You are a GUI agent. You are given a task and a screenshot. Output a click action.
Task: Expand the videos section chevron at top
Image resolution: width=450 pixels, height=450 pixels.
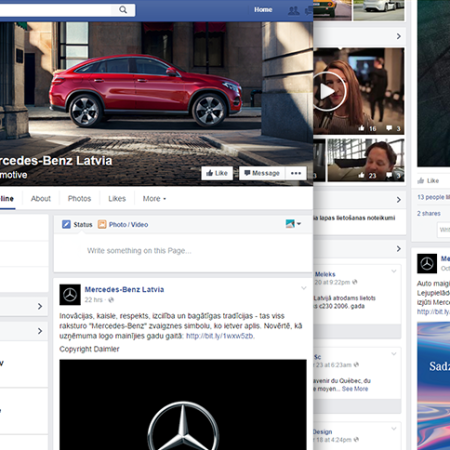tap(399, 36)
